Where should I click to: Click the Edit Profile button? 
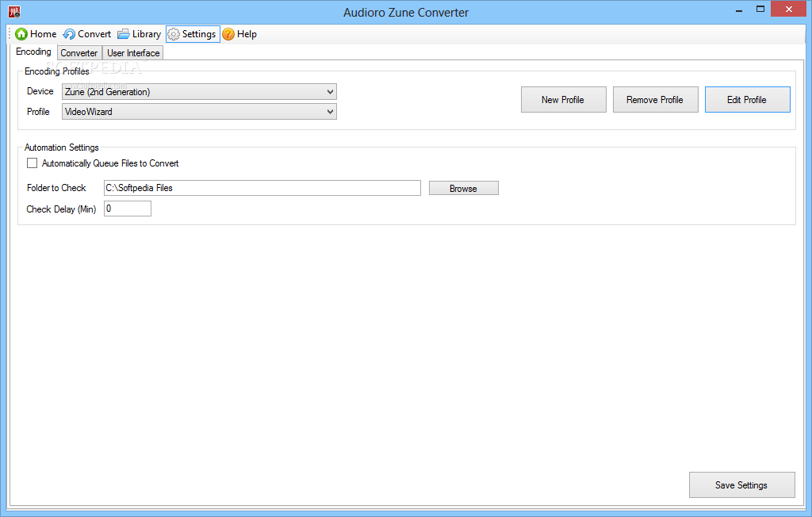point(748,99)
